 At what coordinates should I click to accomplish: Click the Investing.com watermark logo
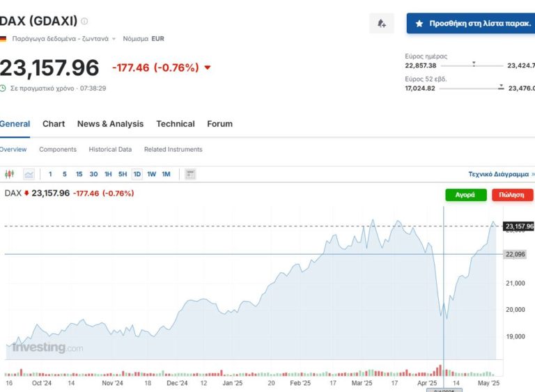point(47,347)
